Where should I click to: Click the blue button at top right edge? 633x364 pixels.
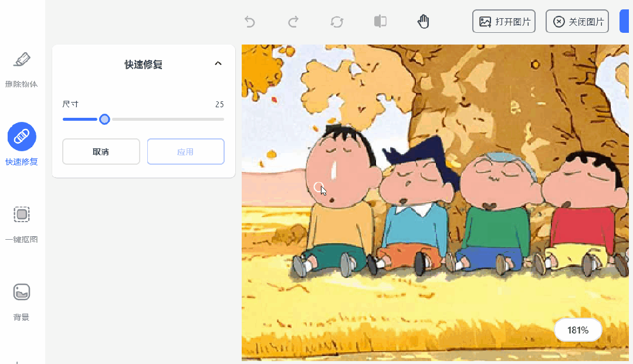pyautogui.click(x=625, y=21)
